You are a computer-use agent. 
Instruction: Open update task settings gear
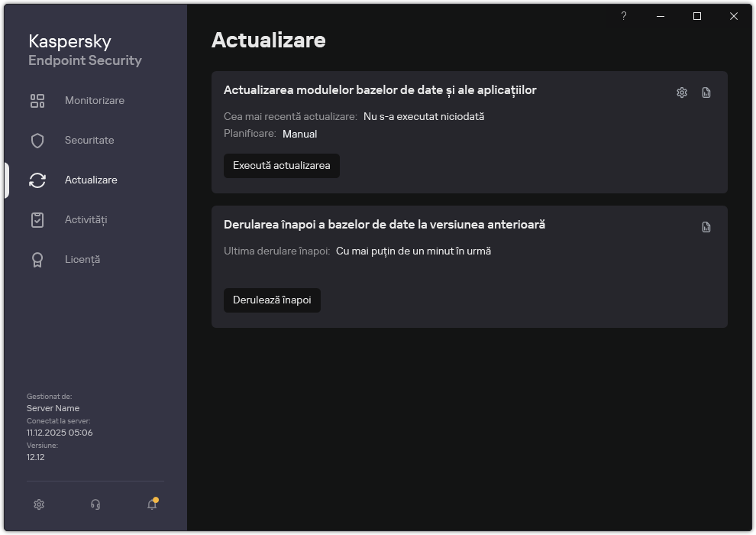point(680,92)
